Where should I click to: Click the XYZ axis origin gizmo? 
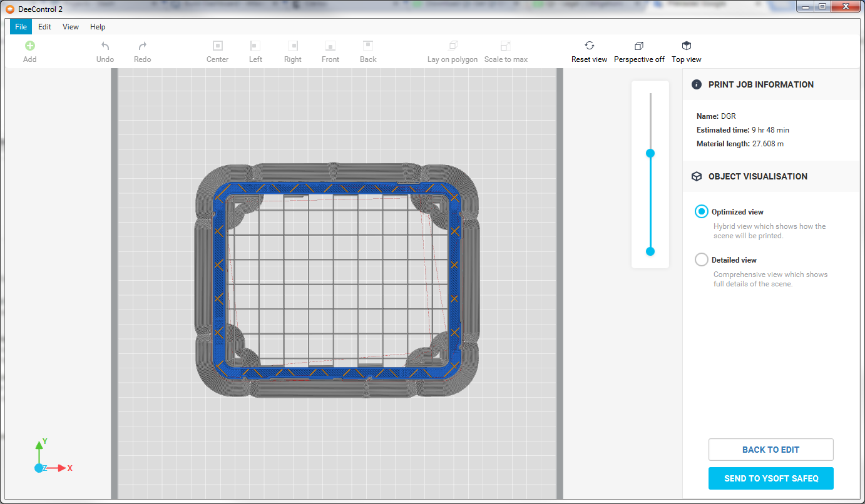39,468
